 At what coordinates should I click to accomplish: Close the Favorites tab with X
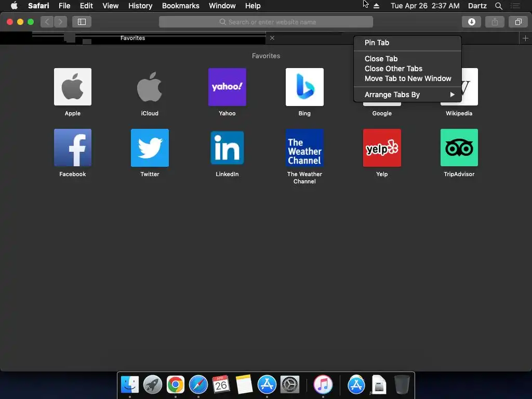272,38
